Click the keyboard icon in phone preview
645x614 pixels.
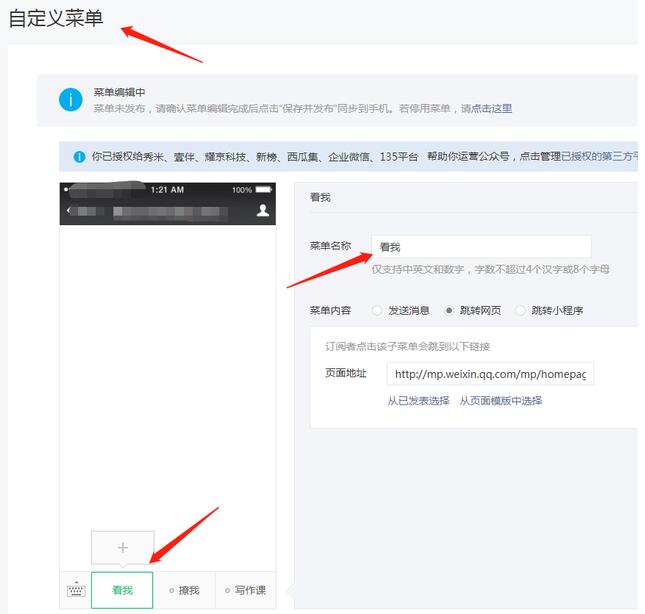point(76,591)
